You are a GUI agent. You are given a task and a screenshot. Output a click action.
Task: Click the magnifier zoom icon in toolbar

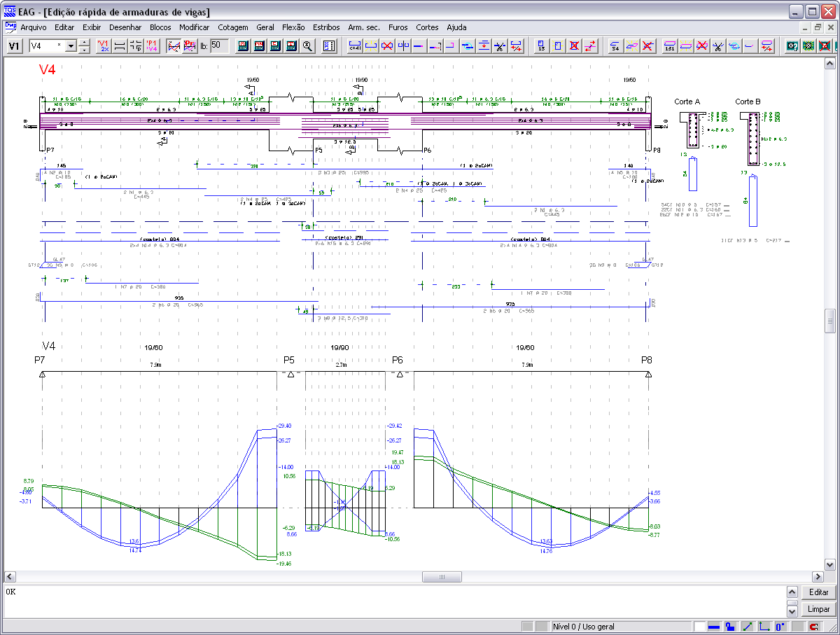coord(307,46)
